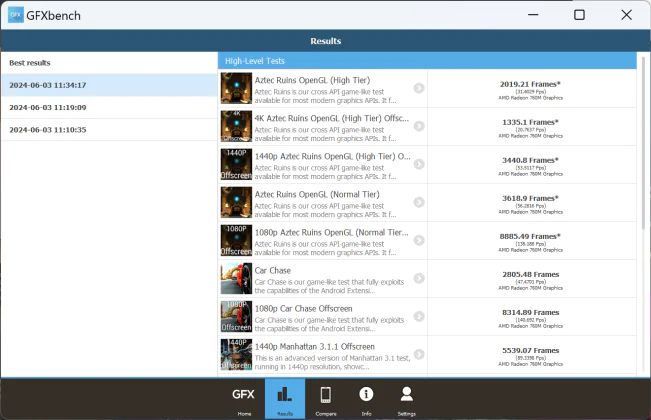Click the Aztec Ruins OpenGL (High Tier) thumbnail
The image size is (651, 420).
point(236,88)
